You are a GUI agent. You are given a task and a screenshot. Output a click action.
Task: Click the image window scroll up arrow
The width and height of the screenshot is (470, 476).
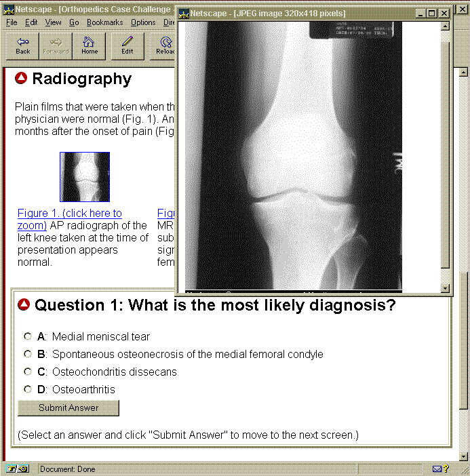445,26
